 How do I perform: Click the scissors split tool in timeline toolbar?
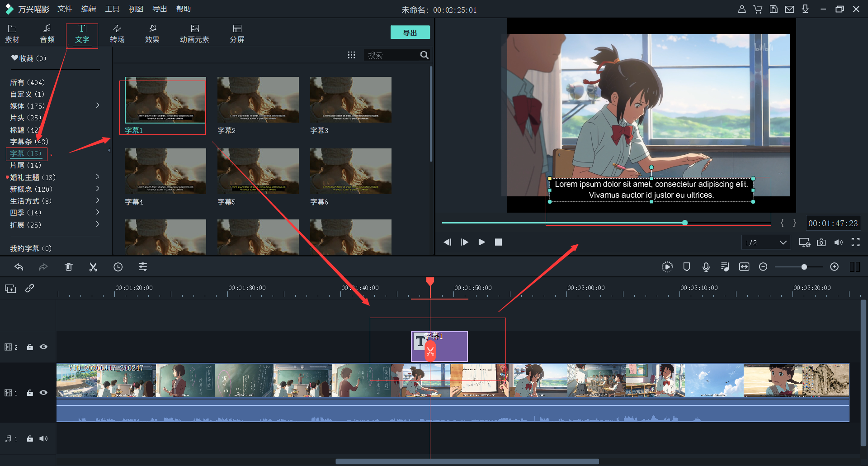[x=93, y=267]
